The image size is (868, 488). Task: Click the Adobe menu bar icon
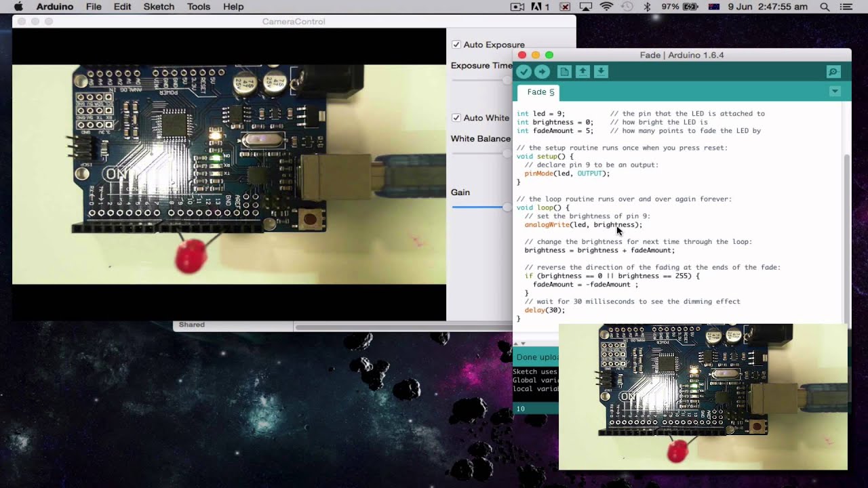(x=540, y=7)
